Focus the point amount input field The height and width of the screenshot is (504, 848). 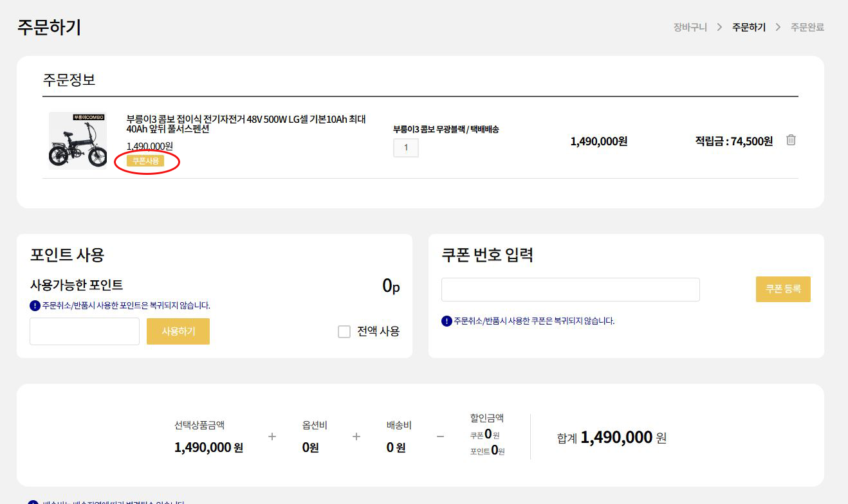(84, 331)
